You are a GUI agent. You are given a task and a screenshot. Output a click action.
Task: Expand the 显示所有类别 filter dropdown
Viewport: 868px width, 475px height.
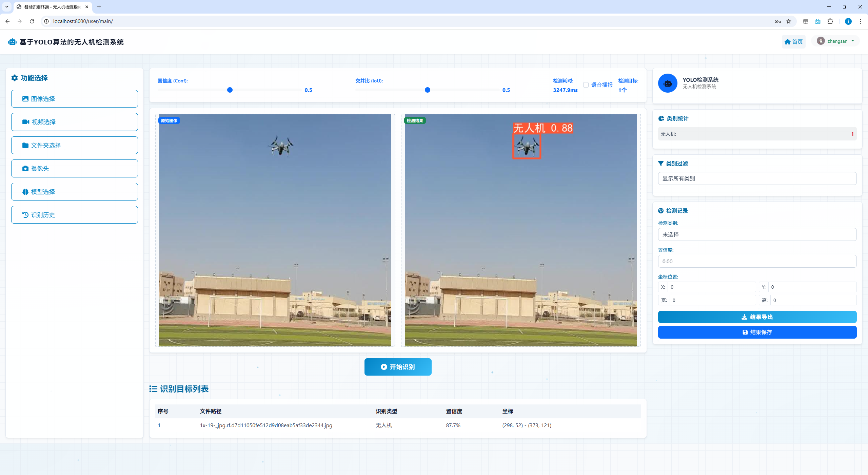(x=757, y=178)
